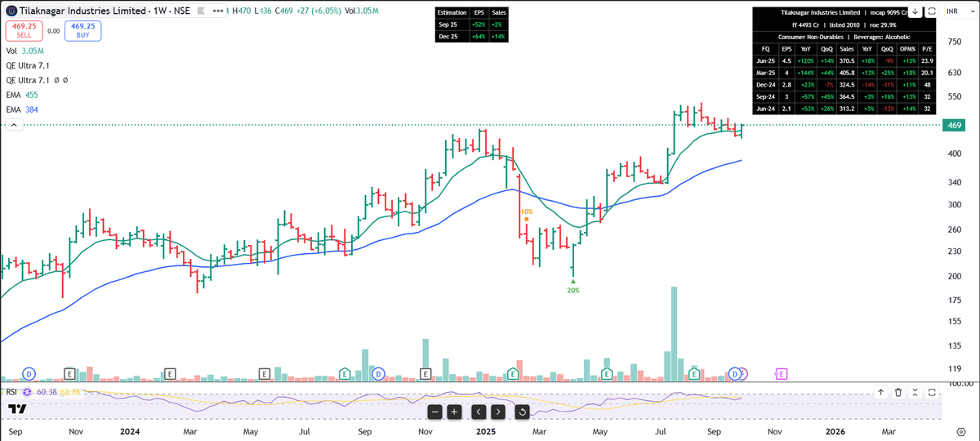This screenshot has width=980, height=441.
Task: Click the Dec-24 quarter row label
Action: click(x=765, y=84)
